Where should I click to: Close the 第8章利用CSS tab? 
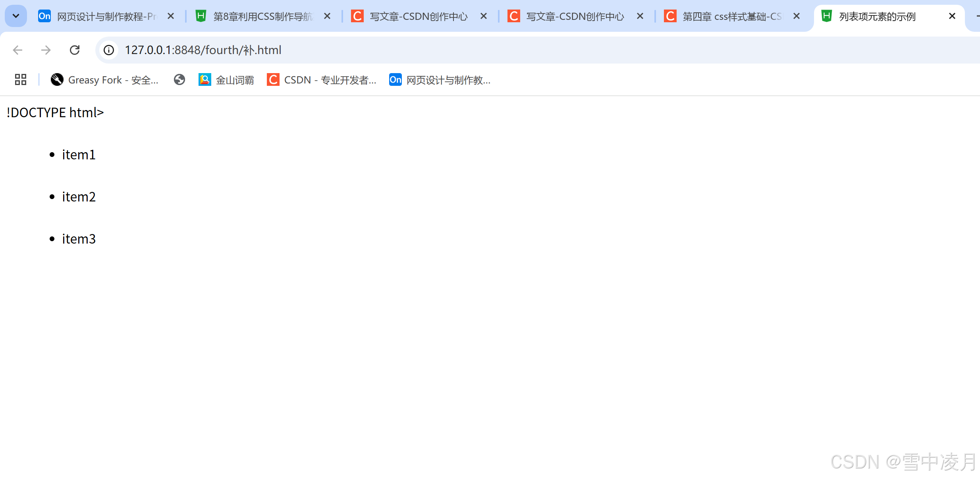pos(327,16)
